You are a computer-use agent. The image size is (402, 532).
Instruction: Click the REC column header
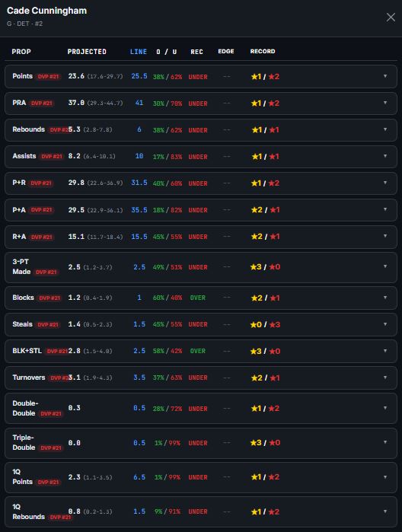pos(197,52)
